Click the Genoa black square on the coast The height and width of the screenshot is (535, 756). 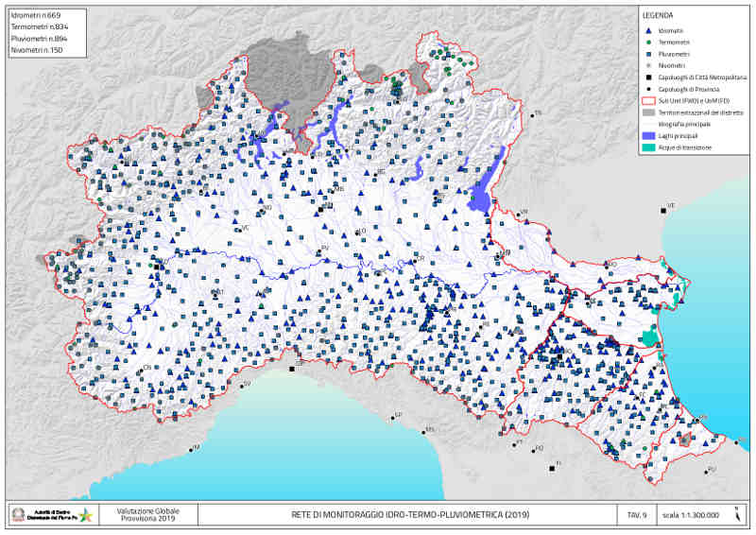[292, 369]
